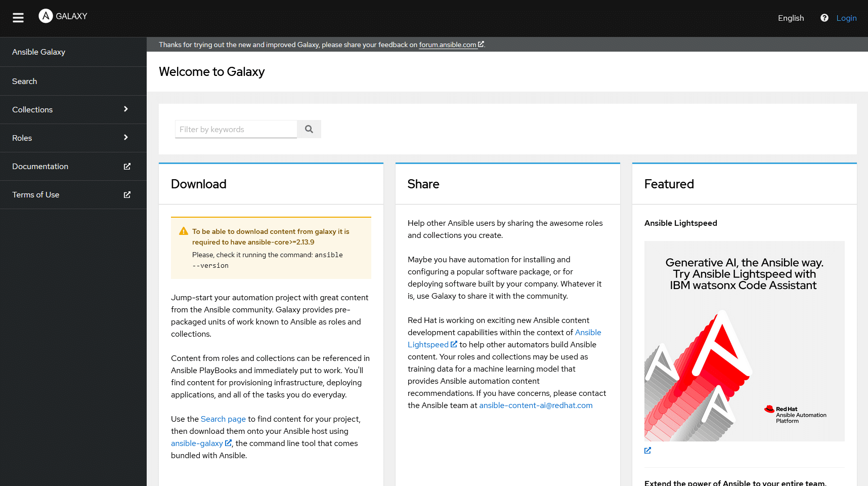
Task: Click the yellow warning triangle icon
Action: pyautogui.click(x=184, y=231)
